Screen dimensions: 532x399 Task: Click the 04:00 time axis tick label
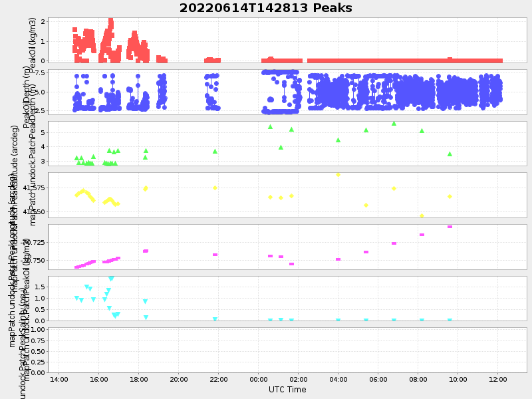click(x=338, y=379)
